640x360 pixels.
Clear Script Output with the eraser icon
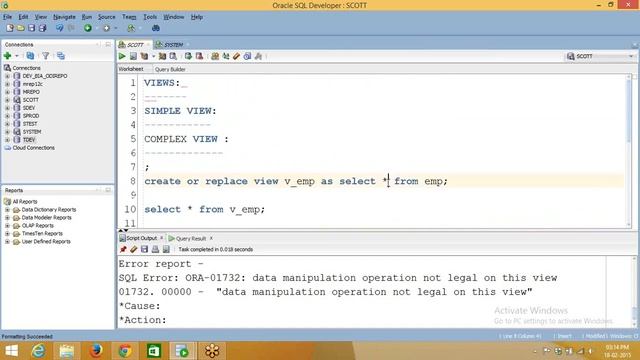click(x=133, y=249)
